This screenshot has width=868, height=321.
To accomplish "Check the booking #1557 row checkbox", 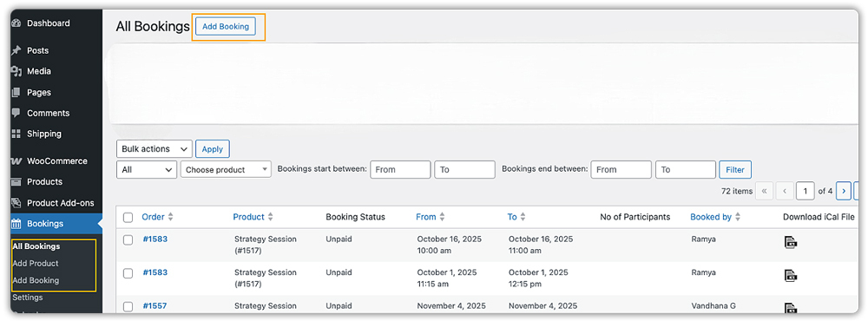I will tap(128, 306).
